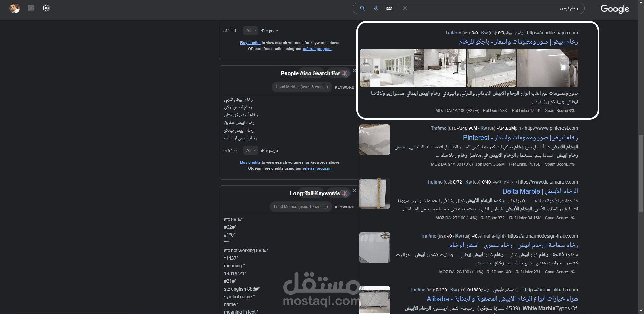This screenshot has width=644, height=314.
Task: Click the search magnifier icon
Action: pos(362,8)
